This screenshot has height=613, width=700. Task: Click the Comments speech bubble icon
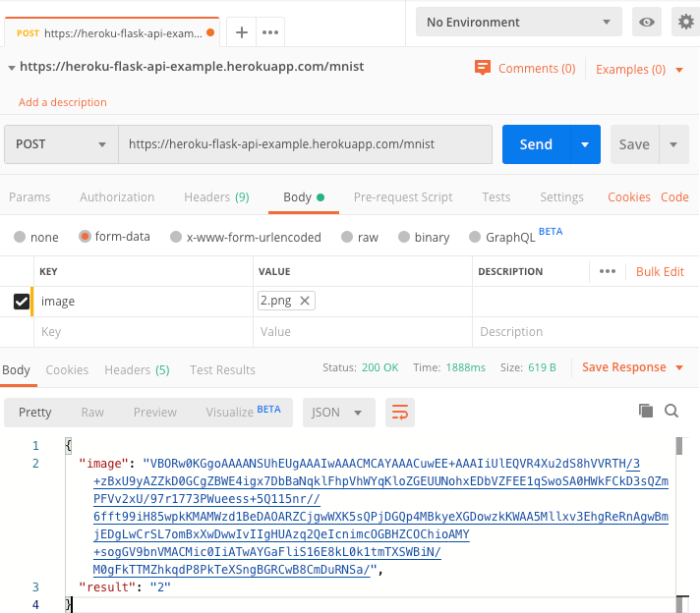pyautogui.click(x=483, y=68)
